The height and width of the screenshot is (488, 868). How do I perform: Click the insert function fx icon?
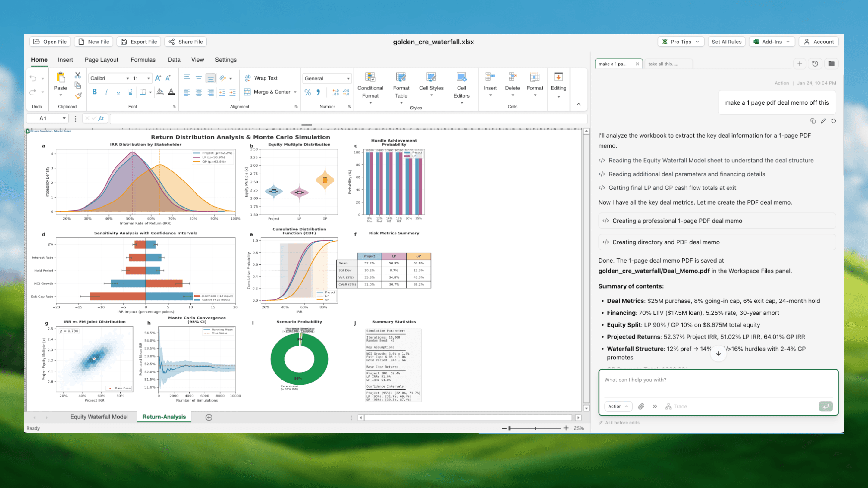pos(101,118)
